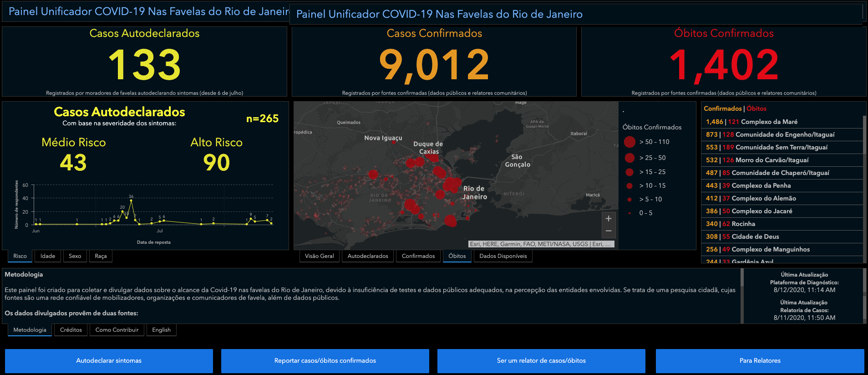Screen dimensions: 868x375
Task: Zoom in on the map
Action: point(608,219)
